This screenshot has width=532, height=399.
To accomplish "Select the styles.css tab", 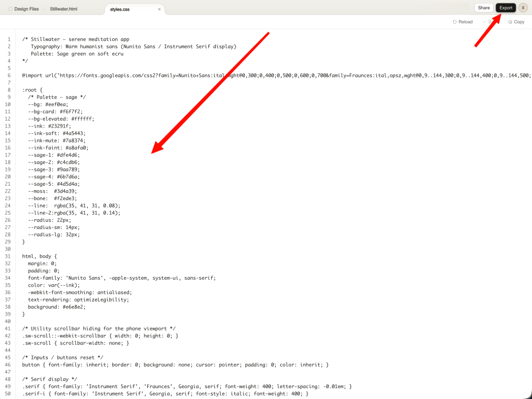I will pyautogui.click(x=120, y=9).
